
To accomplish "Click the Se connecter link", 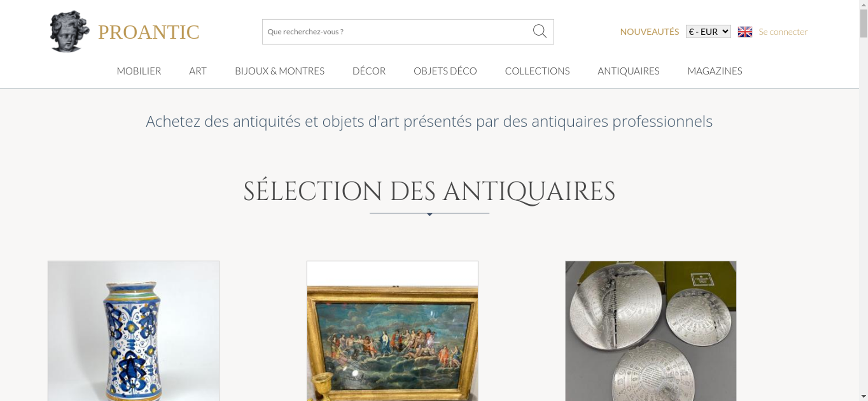I will [x=783, y=32].
